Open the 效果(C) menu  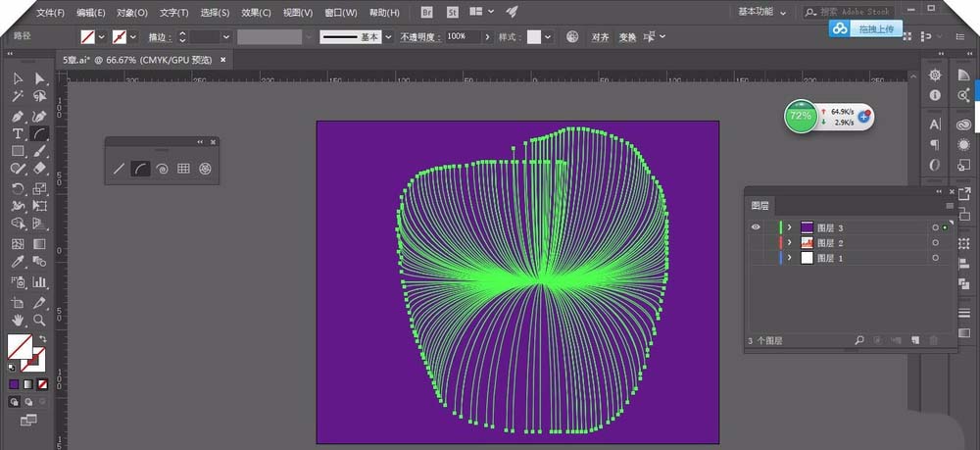click(257, 13)
